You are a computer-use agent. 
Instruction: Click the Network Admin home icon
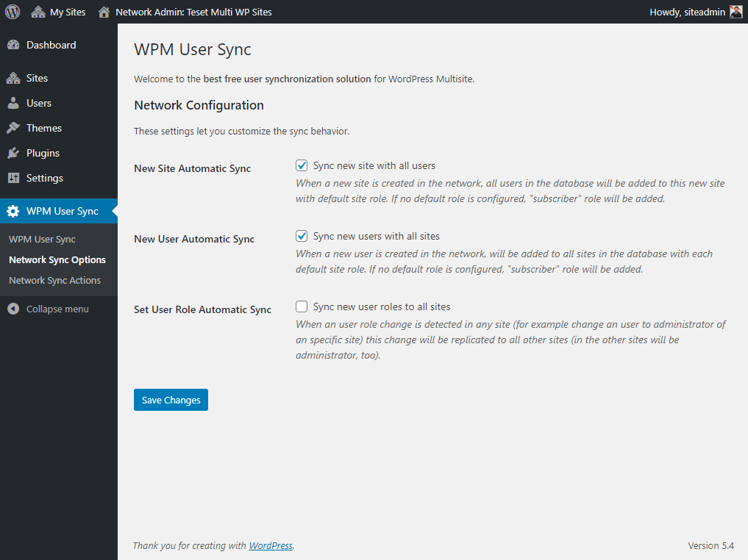(104, 12)
